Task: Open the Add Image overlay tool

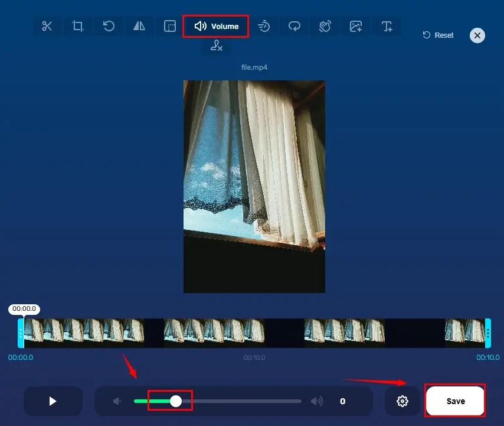Action: [x=356, y=26]
